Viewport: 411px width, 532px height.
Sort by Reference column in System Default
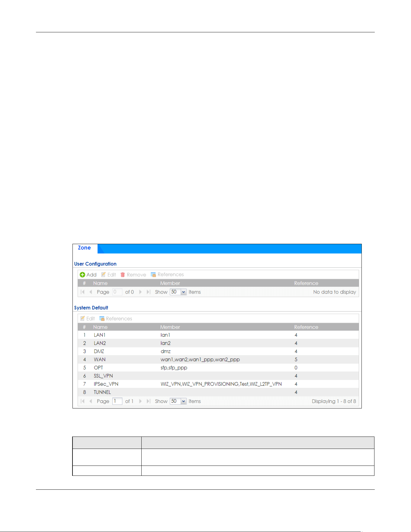coord(306,327)
